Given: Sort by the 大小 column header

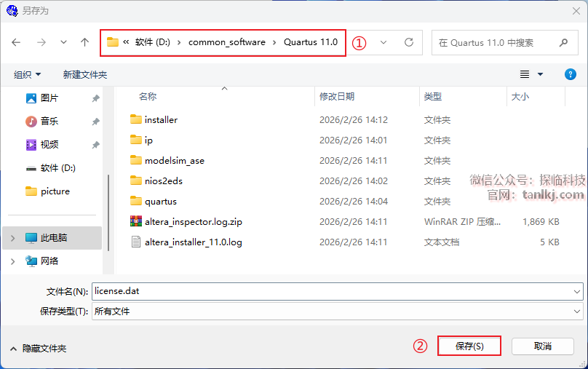Looking at the screenshot, I should click(x=520, y=97).
